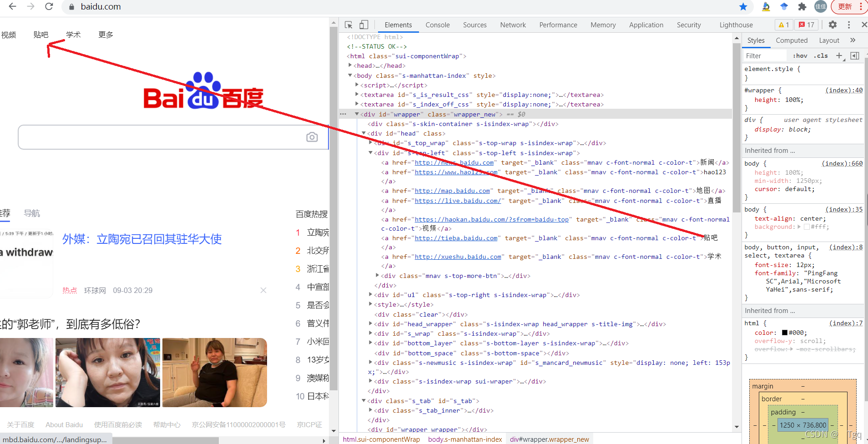
Task: Open (index):660 source link for body
Action: [842, 163]
